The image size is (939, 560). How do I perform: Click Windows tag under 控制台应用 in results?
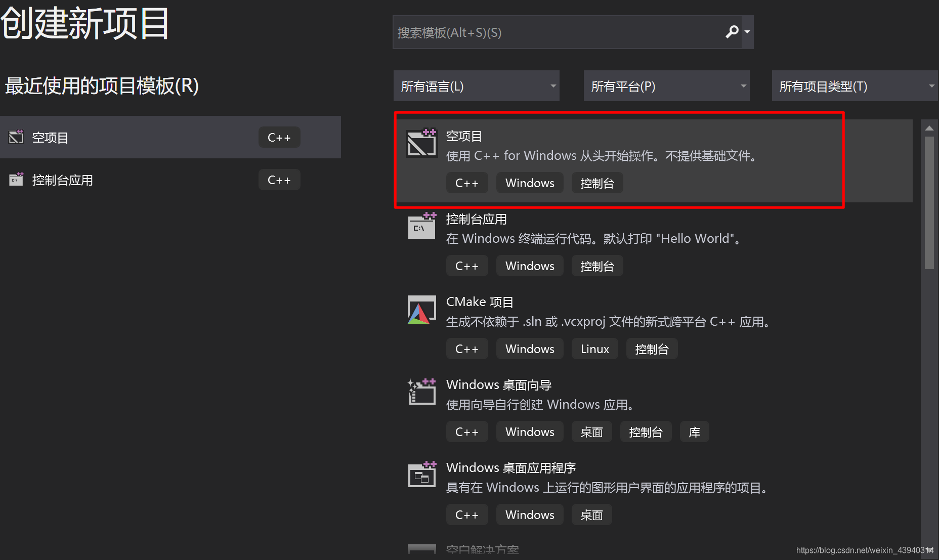[x=530, y=266]
